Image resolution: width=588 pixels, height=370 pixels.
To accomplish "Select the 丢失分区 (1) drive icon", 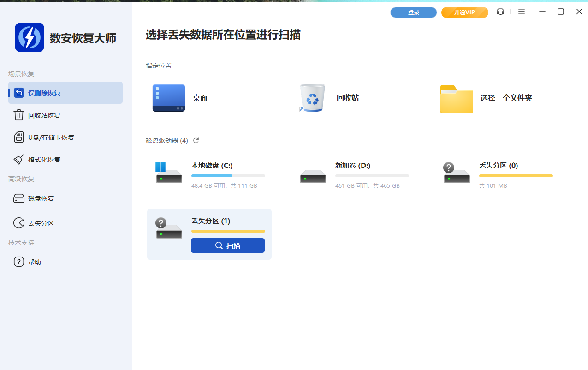I will point(169,228).
